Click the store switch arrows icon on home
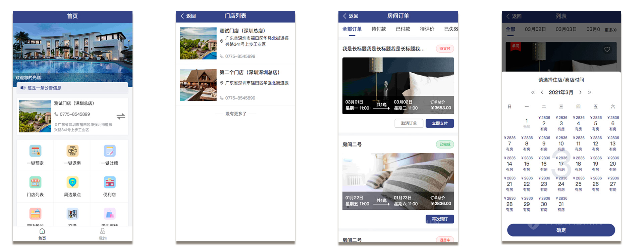 [121, 116]
